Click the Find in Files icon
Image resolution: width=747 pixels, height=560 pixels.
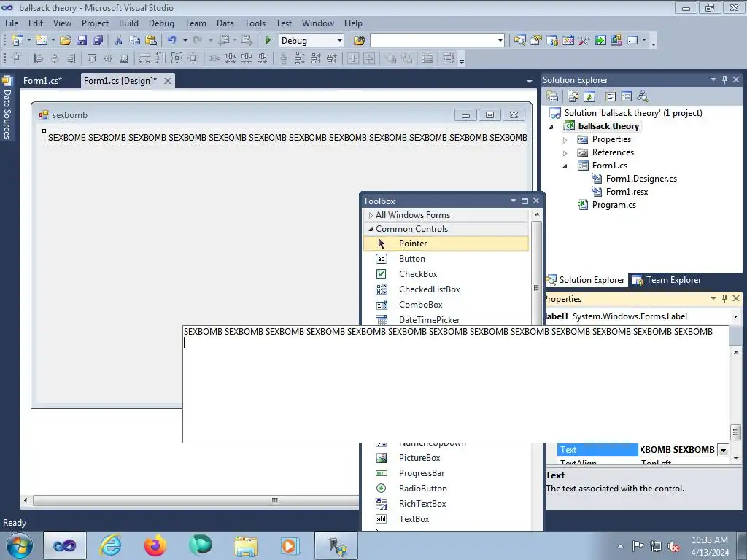359,41
